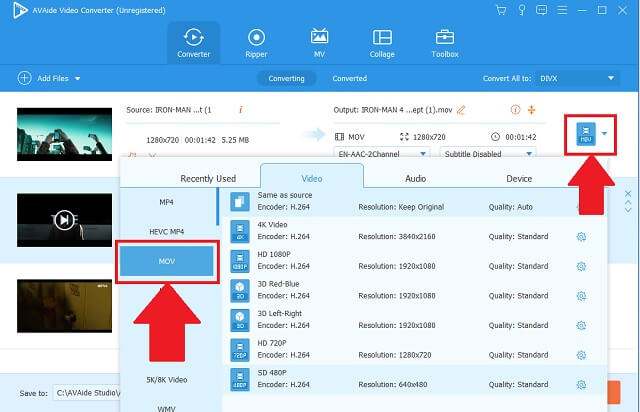Screen dimensions: 640x412
Task: Play the second video thumbnail
Action: tap(64, 220)
